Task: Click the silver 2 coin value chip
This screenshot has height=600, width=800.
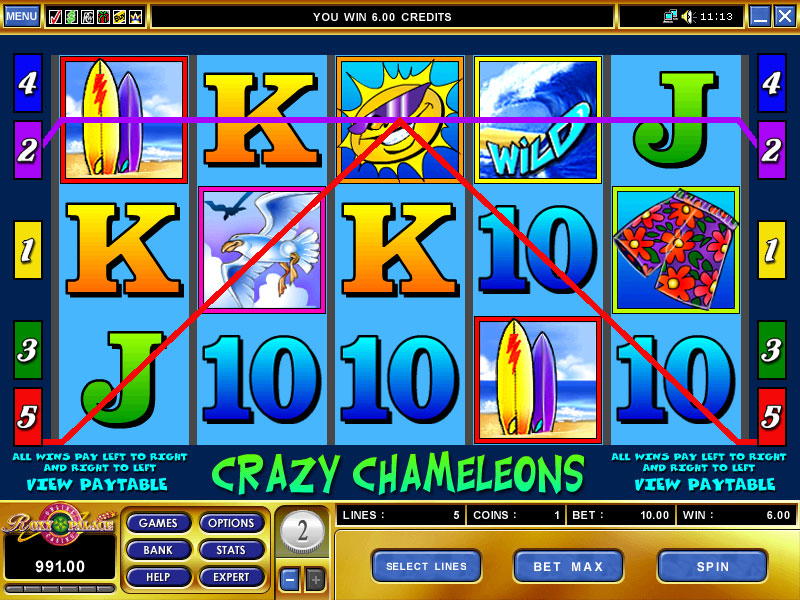Action: point(302,532)
